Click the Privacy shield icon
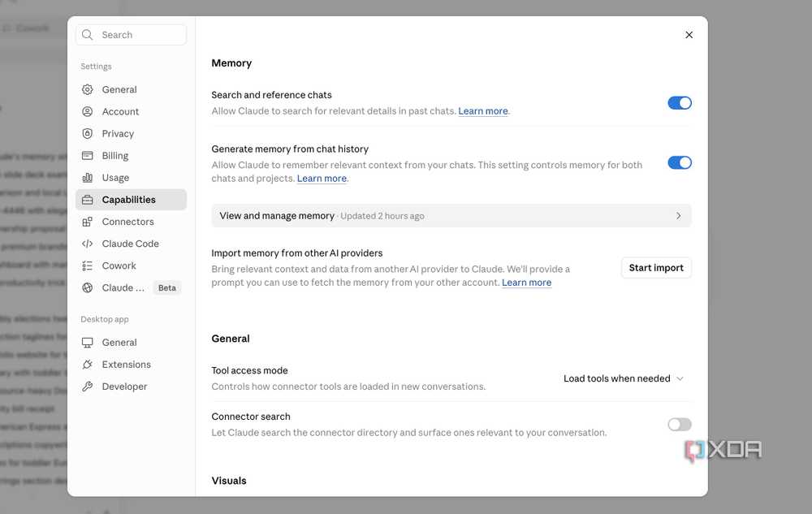 click(88, 133)
